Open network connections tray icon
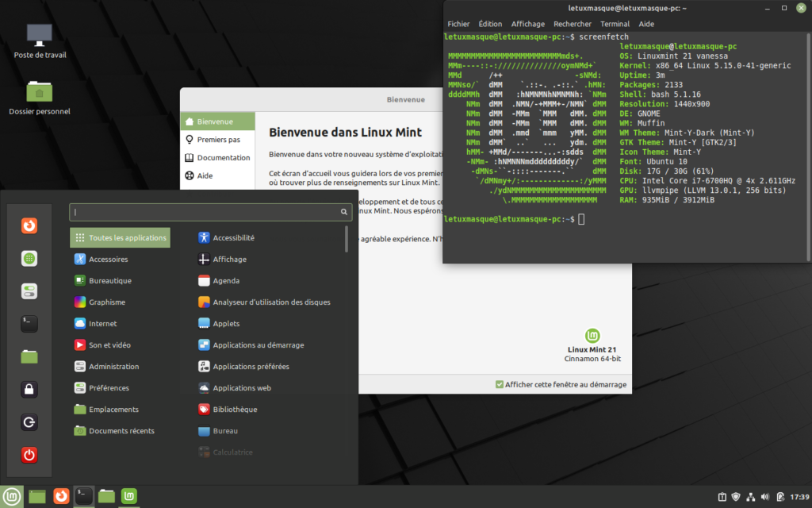Image resolution: width=812 pixels, height=508 pixels. [750, 497]
